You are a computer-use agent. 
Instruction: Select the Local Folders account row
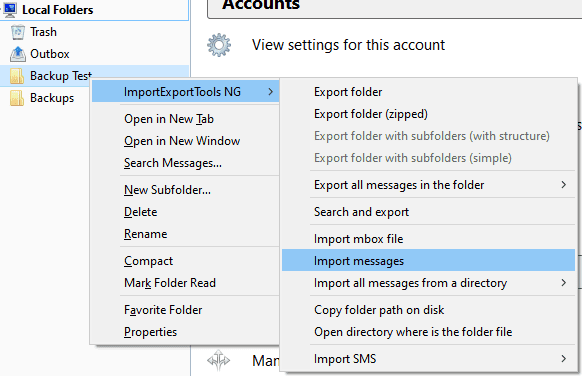point(95,10)
